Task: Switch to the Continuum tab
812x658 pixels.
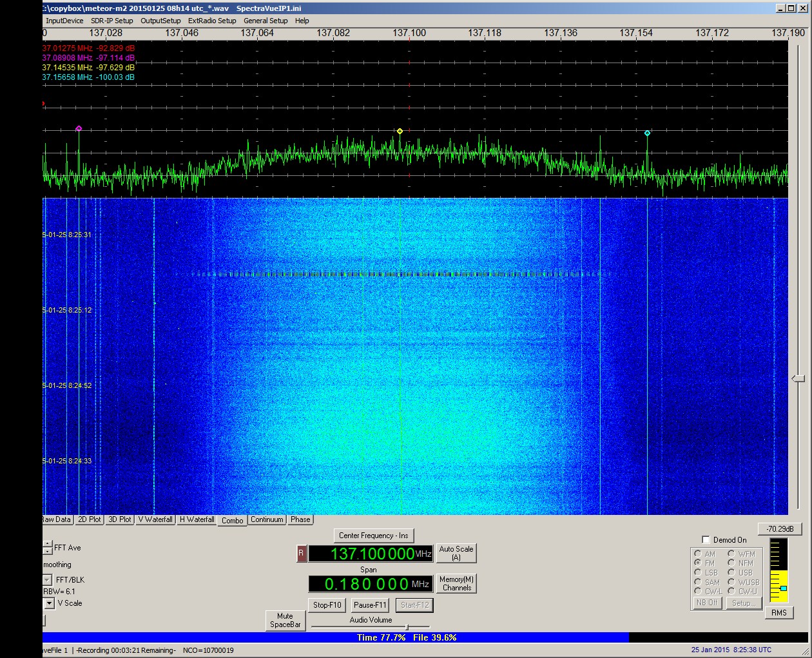Action: point(267,519)
